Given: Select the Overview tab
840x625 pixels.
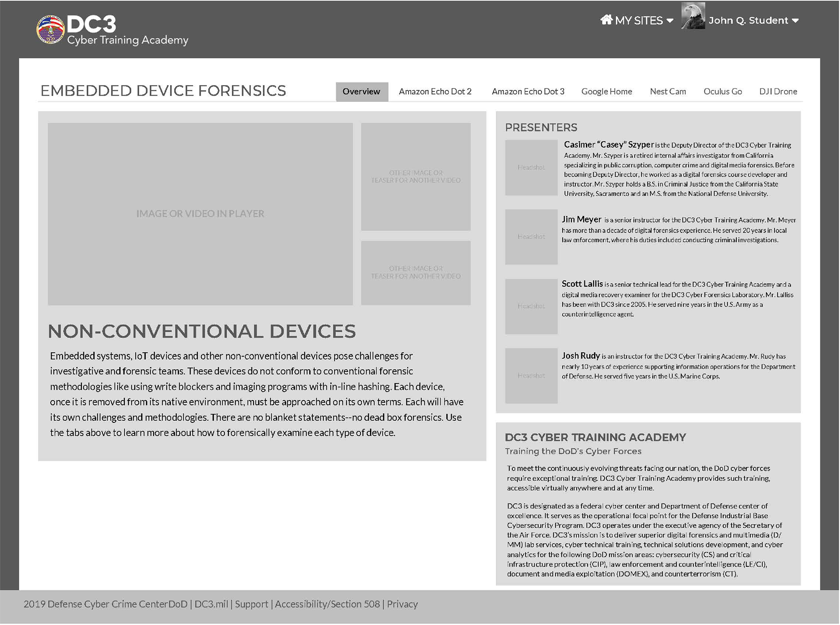Looking at the screenshot, I should 362,92.
